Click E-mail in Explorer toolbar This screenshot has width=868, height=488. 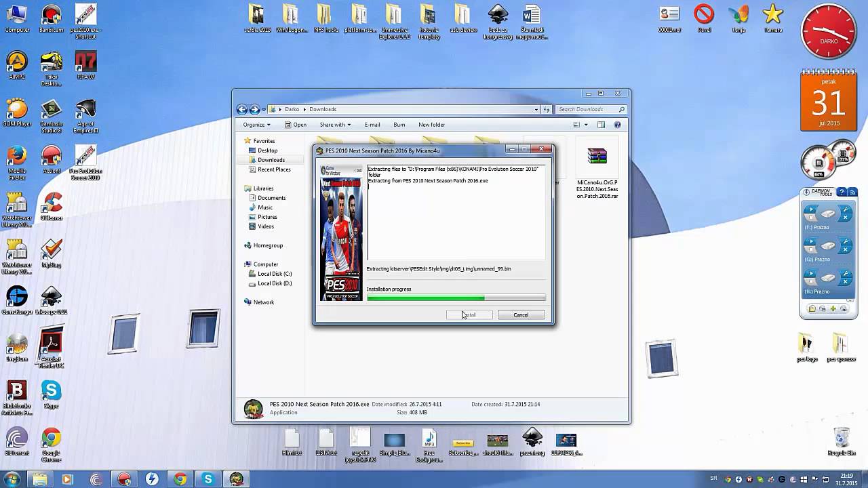(372, 125)
